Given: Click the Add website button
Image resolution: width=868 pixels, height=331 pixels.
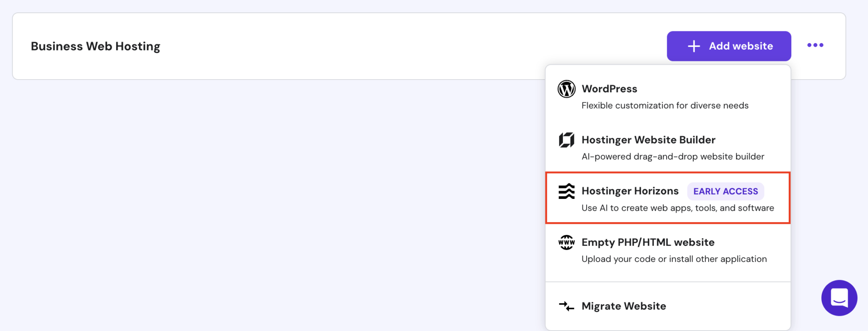Looking at the screenshot, I should click(x=729, y=46).
